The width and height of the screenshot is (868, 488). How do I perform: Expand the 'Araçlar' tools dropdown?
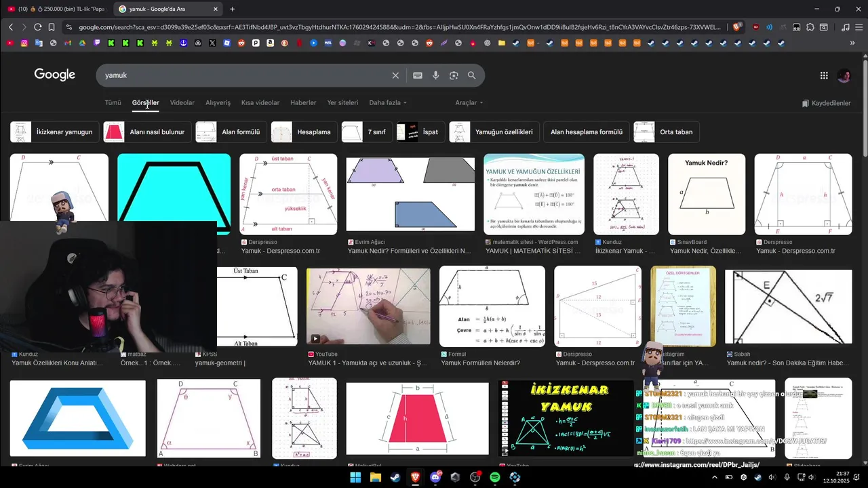tap(469, 103)
